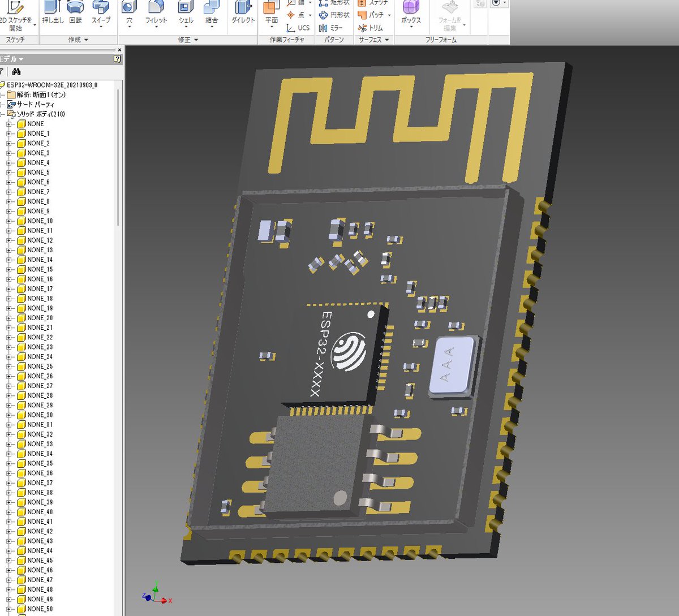The width and height of the screenshot is (679, 616).
Task: Expand the NONE_25 tree node
Action: coord(9,367)
